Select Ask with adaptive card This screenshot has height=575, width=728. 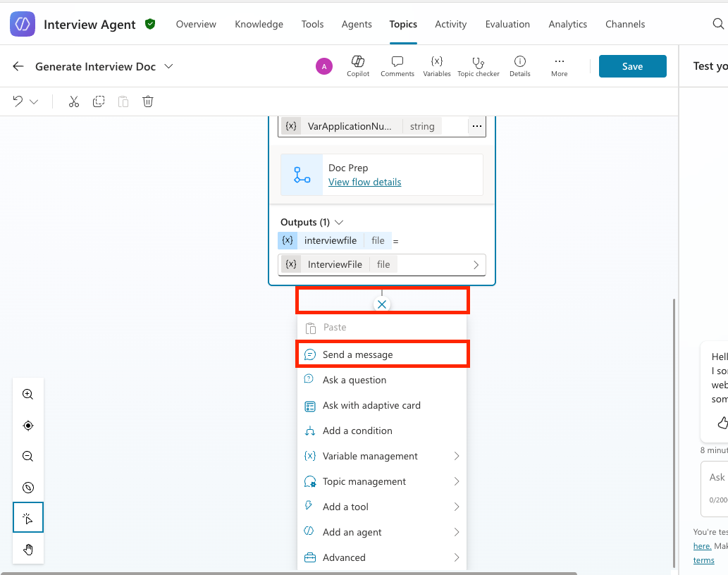coord(371,405)
